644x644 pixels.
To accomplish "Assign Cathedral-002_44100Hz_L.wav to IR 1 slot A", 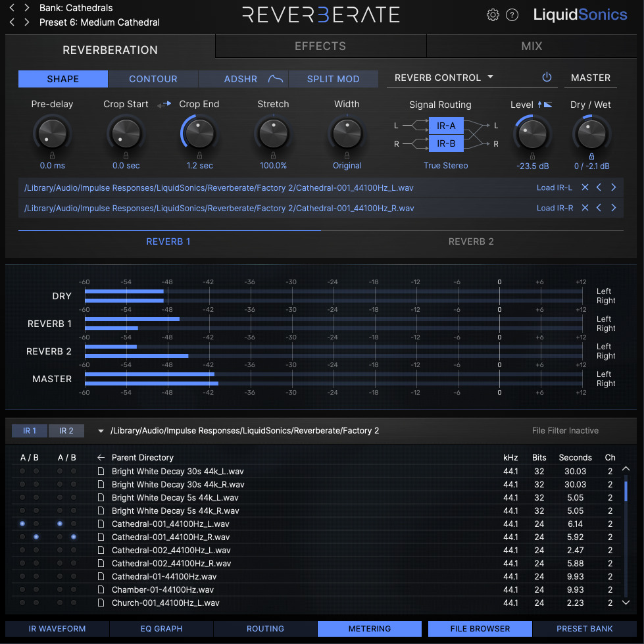I will point(22,550).
